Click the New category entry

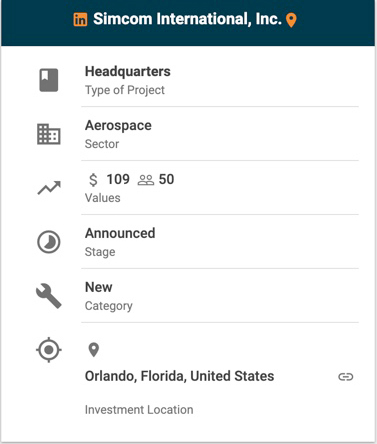tap(99, 287)
